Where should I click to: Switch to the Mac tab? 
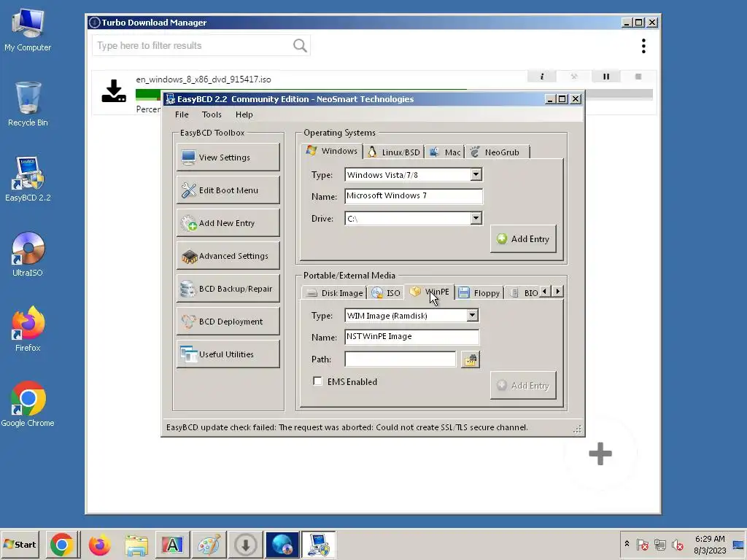pos(446,152)
